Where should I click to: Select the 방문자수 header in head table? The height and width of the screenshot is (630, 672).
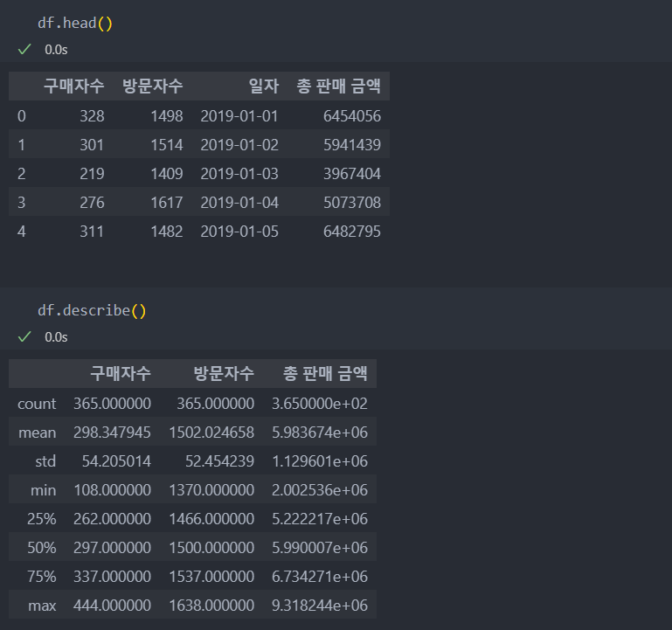pos(153,86)
